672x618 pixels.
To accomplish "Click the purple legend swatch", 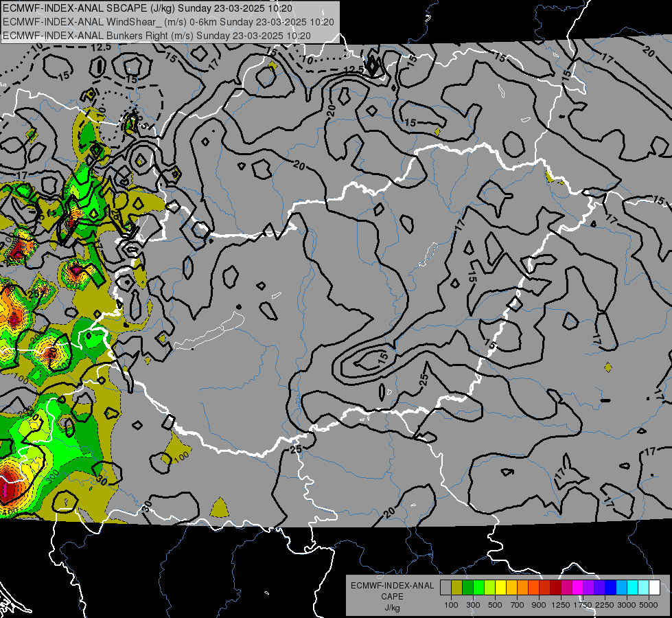I will 588,587.
